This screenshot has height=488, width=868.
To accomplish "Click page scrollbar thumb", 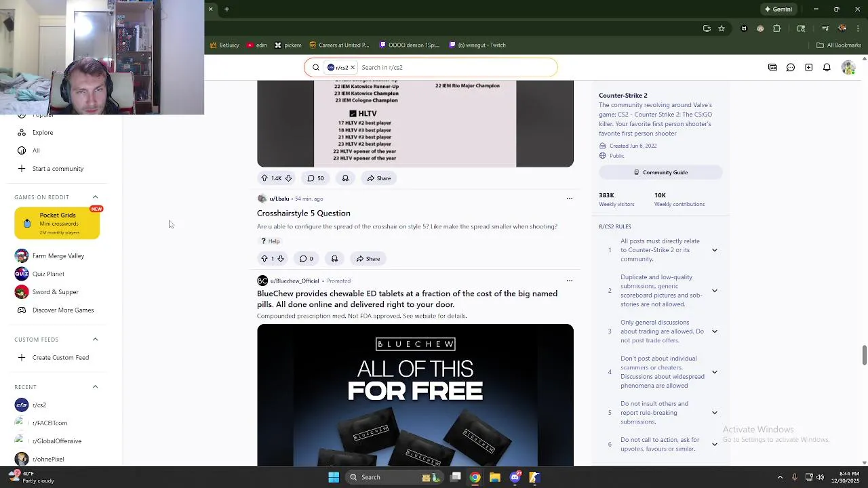I will 864,355.
